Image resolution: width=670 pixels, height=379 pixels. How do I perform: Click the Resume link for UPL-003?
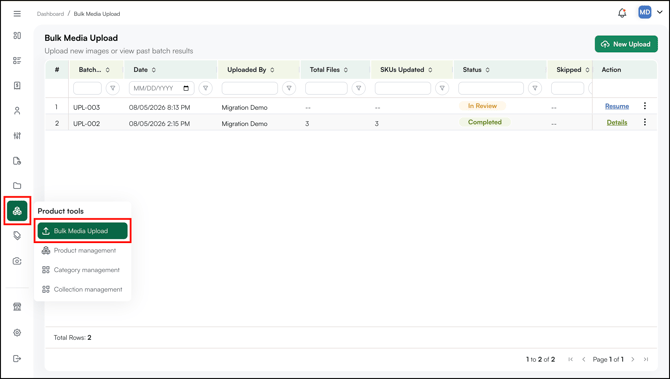617,106
